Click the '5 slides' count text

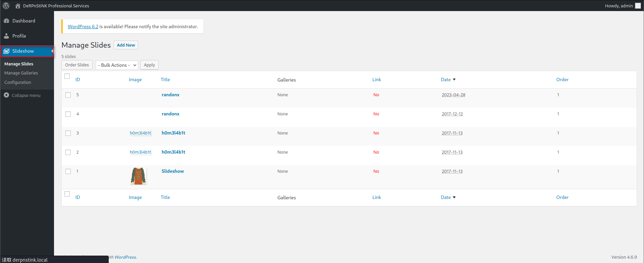tap(69, 56)
